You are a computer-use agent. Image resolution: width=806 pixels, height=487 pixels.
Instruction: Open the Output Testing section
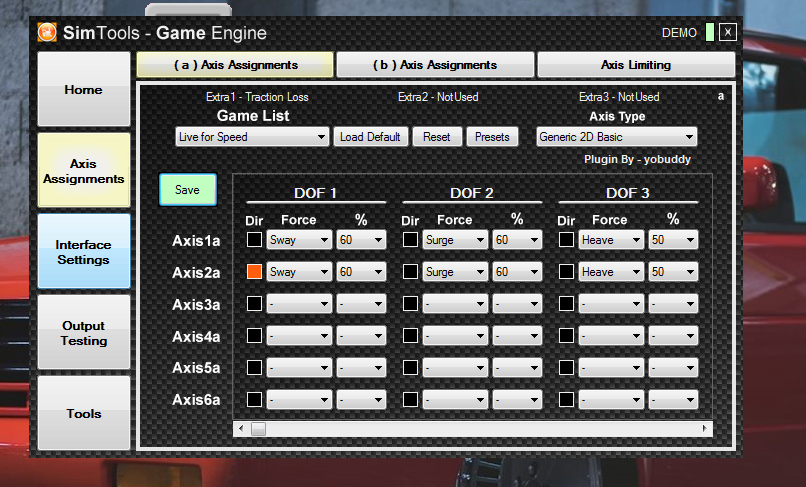coord(84,333)
